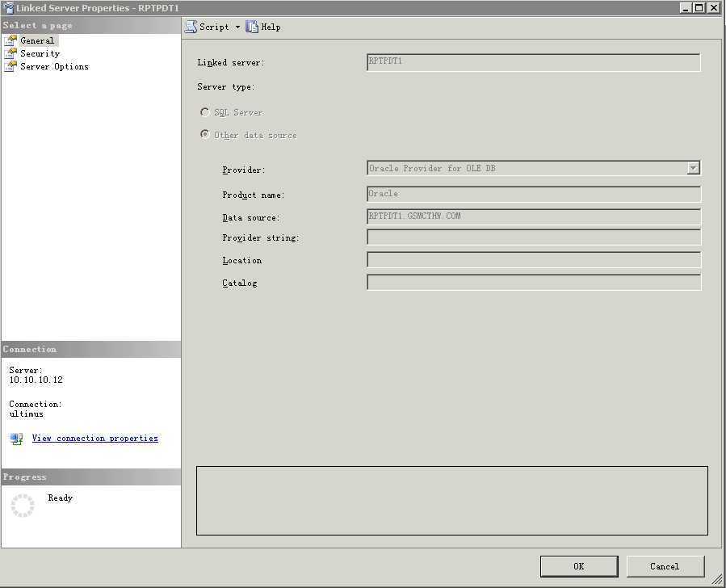Open the Script dropdown arrow
726x588 pixels.
click(x=237, y=27)
